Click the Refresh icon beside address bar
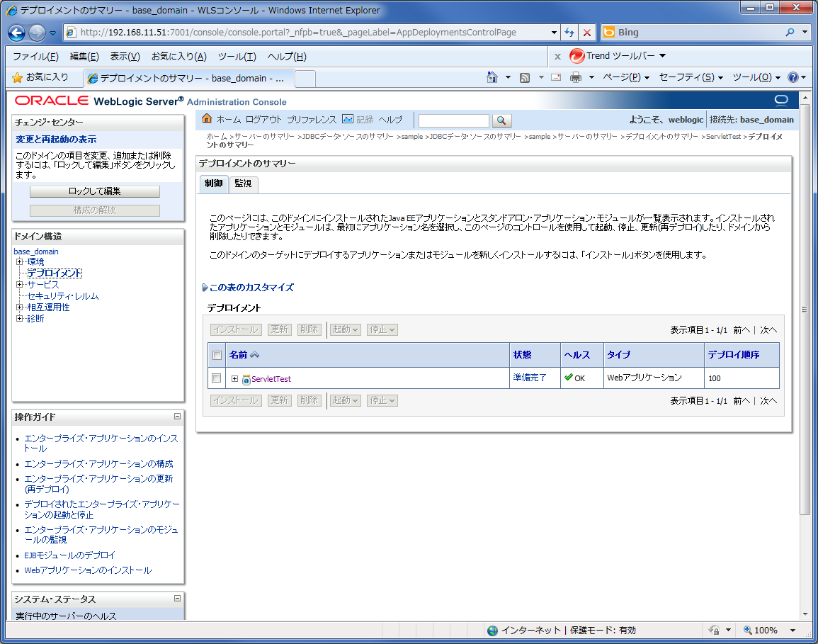Screen dimensions: 818x644 pyautogui.click(x=569, y=33)
